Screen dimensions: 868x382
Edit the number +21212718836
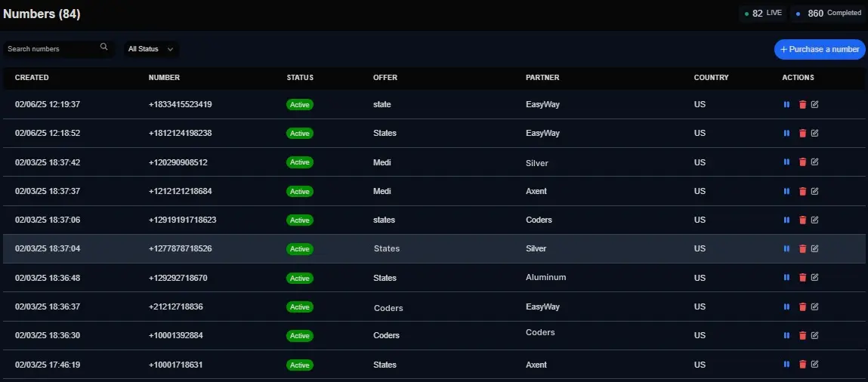point(814,307)
